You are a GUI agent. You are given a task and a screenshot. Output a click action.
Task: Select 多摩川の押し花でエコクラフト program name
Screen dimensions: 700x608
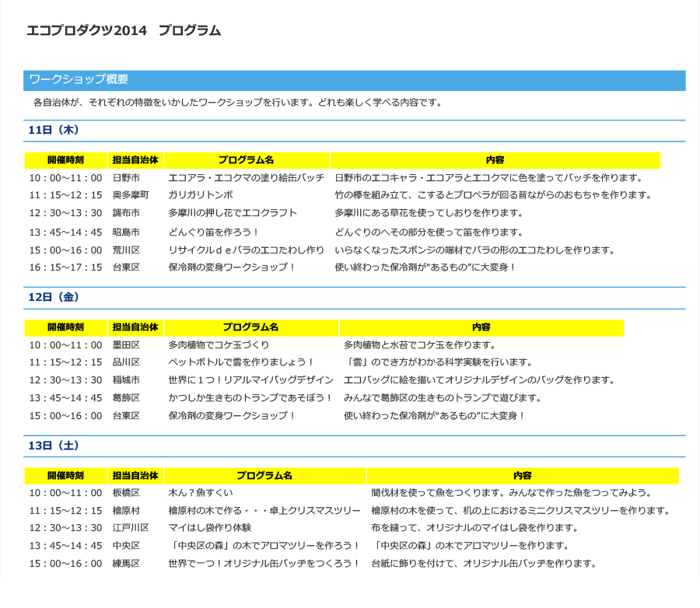(x=232, y=213)
